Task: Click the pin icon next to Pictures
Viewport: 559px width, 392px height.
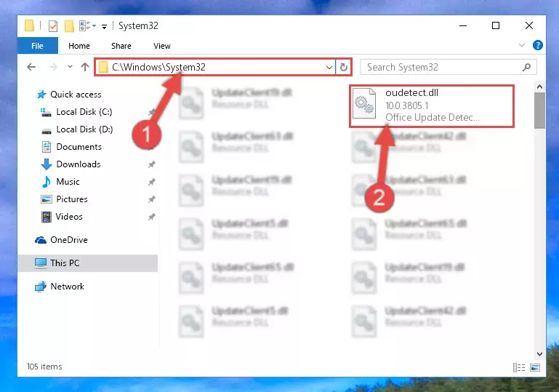Action: click(x=151, y=199)
